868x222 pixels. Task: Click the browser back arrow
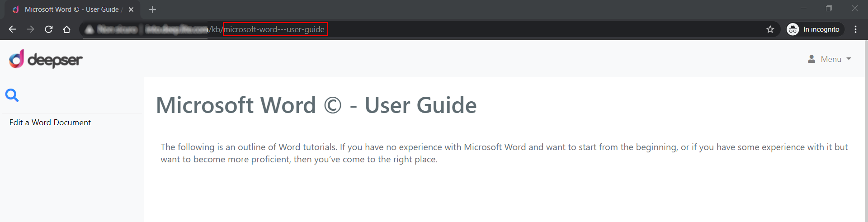(13, 29)
